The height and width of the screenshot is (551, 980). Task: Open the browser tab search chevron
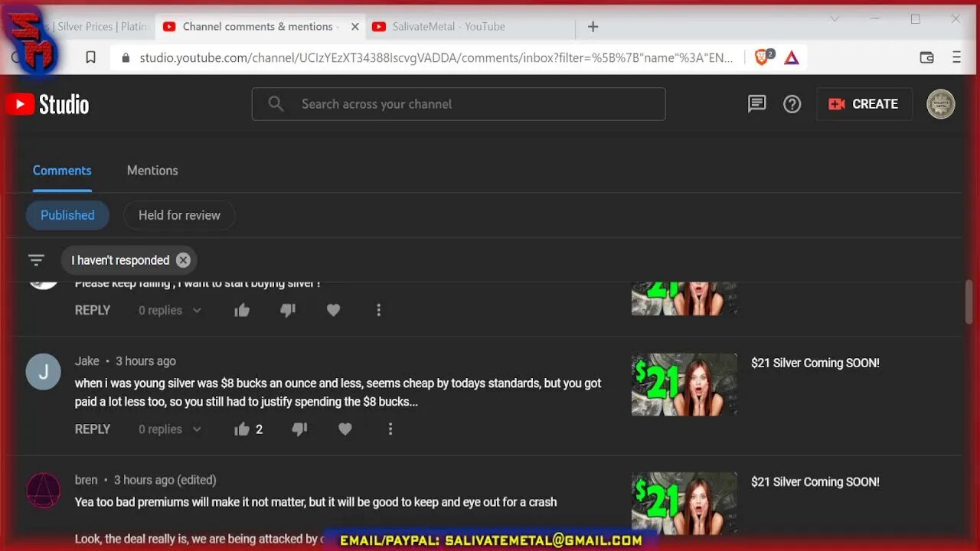(x=835, y=18)
